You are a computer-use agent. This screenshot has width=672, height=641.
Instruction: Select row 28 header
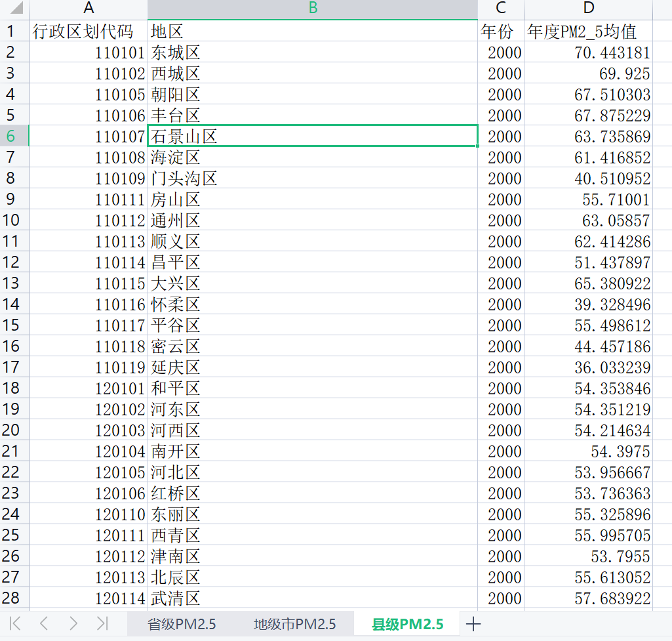pyautogui.click(x=14, y=598)
